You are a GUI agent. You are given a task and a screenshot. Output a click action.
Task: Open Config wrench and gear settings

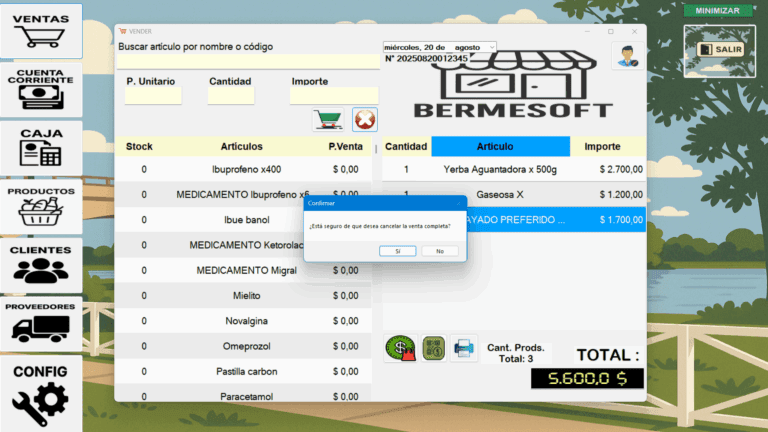[41, 394]
